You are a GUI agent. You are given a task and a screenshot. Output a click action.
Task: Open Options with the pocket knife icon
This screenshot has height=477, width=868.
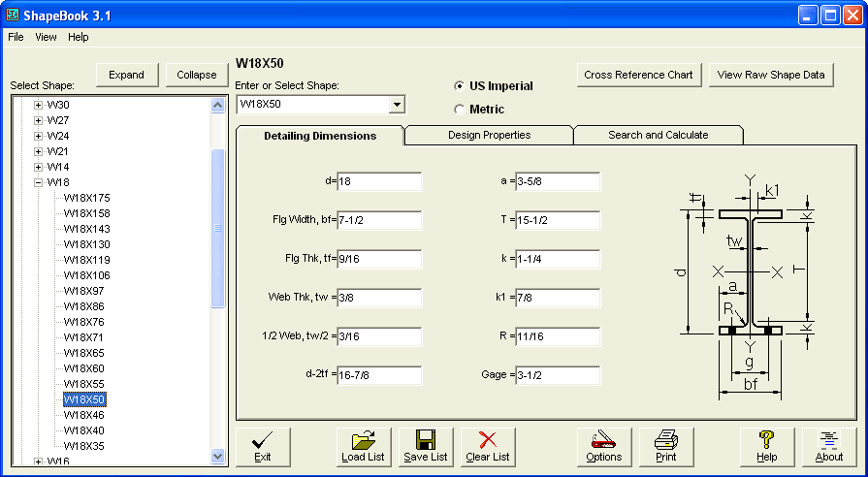[604, 447]
